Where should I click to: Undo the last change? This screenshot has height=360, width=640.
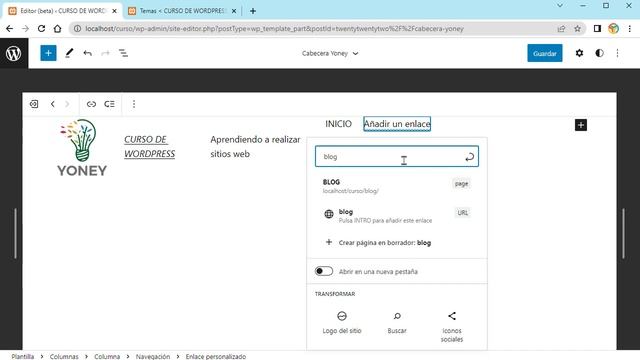[x=87, y=53]
